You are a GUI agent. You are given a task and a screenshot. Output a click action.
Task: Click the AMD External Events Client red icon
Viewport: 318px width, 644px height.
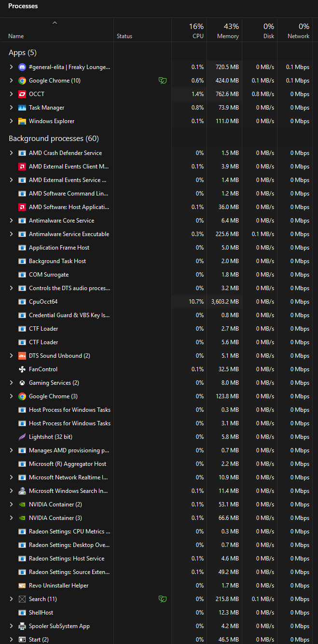click(x=22, y=167)
